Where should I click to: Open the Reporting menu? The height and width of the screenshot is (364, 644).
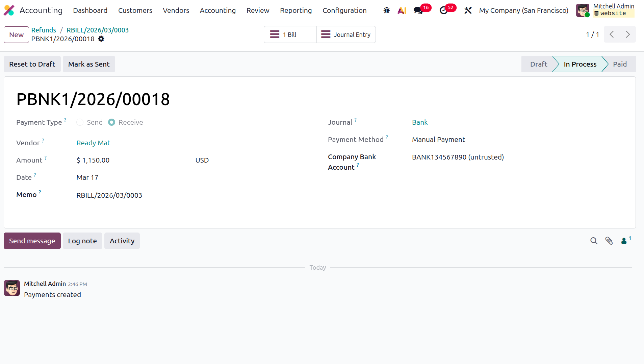[x=296, y=10]
